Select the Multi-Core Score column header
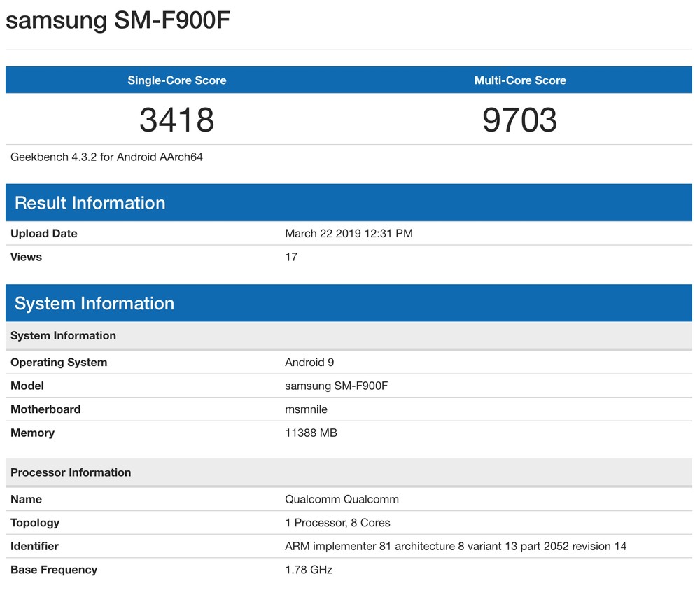Image resolution: width=700 pixels, height=590 pixels. tap(520, 80)
